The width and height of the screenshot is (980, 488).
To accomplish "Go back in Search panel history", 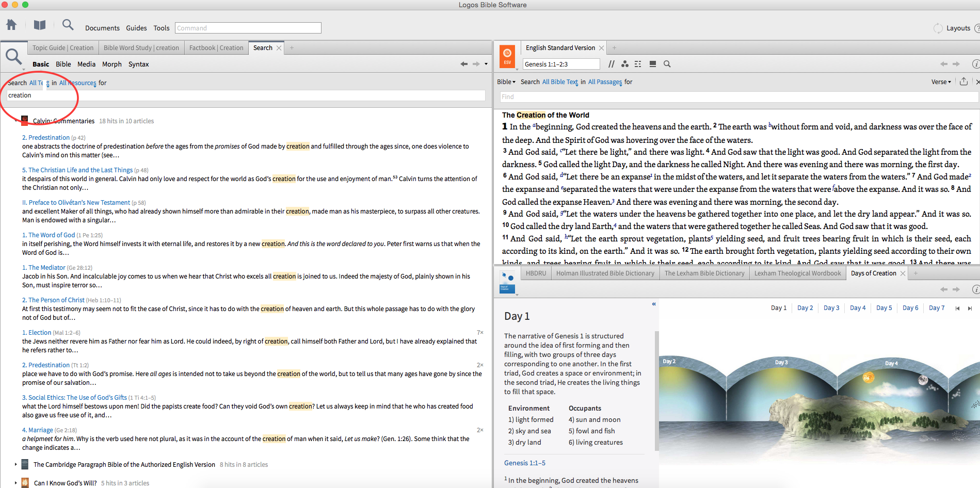I will click(464, 64).
